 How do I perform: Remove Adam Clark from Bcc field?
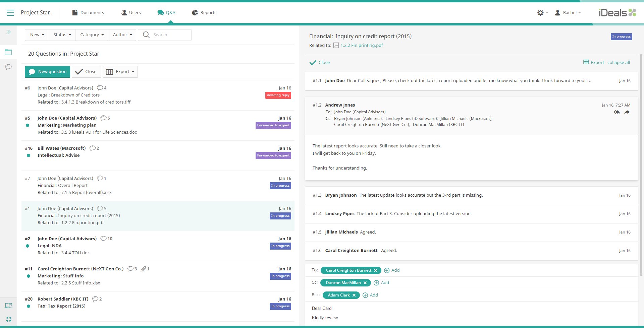click(x=354, y=295)
